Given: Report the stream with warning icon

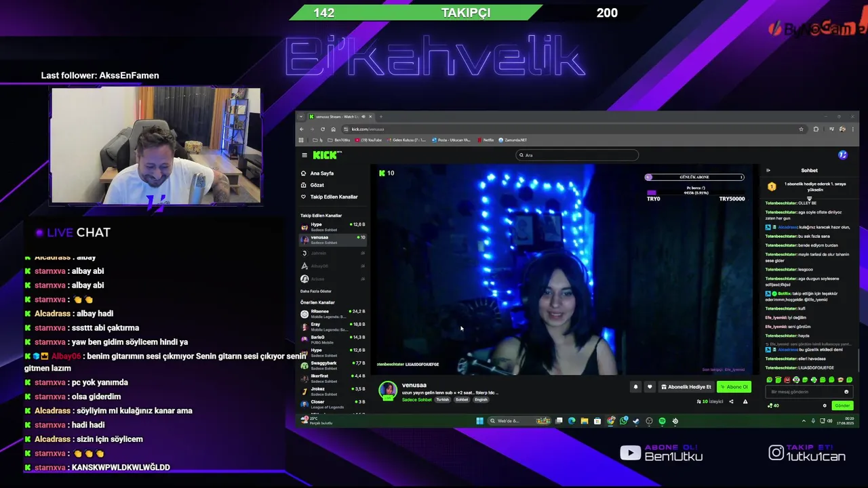Looking at the screenshot, I should coord(745,401).
